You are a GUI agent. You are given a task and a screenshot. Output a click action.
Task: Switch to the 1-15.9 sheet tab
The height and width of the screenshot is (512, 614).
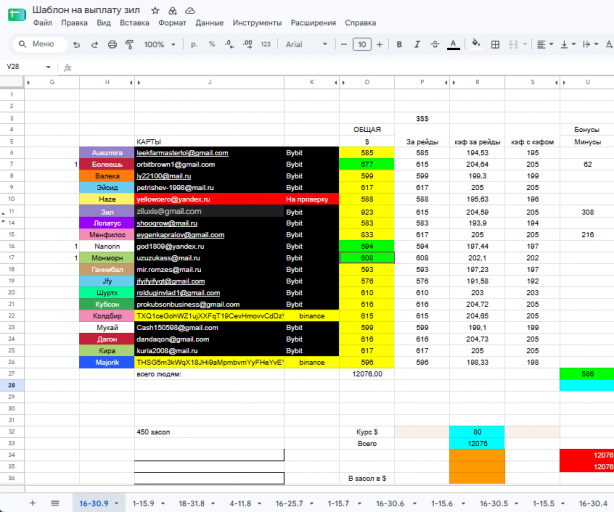[143, 503]
